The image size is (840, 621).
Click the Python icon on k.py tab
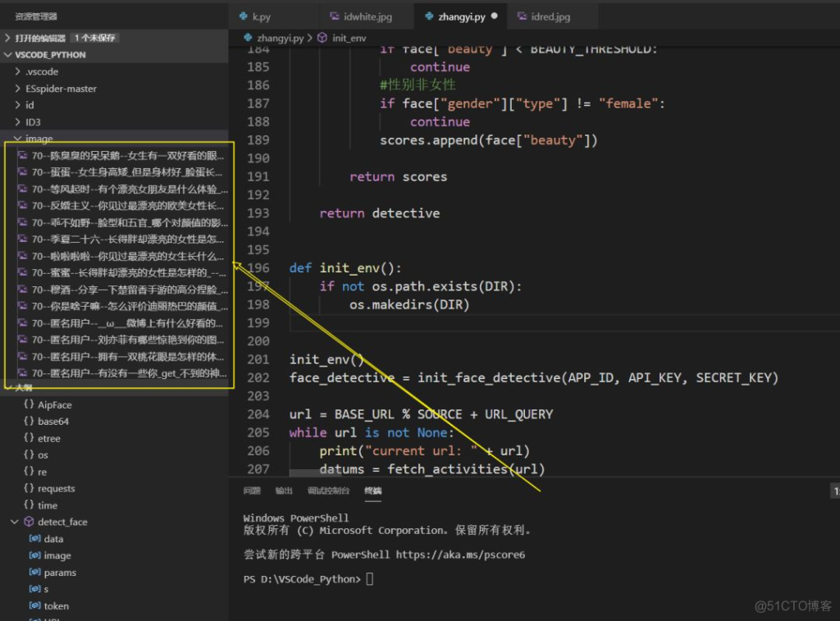[244, 16]
